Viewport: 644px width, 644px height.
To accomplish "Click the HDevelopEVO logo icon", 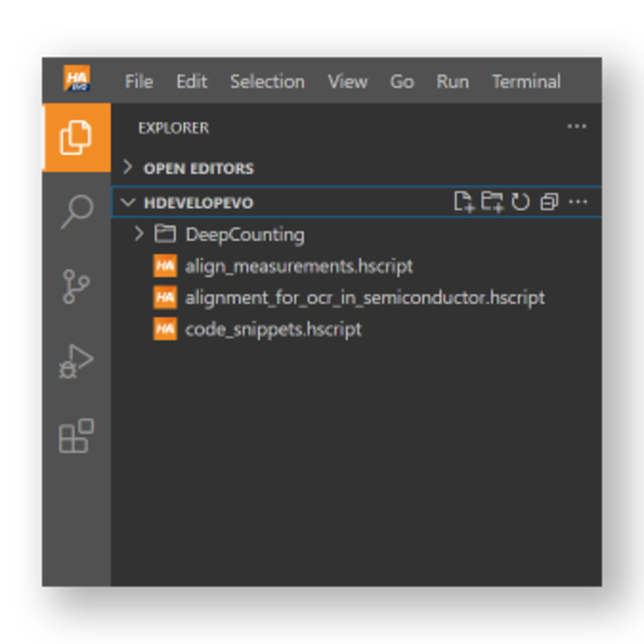I will [x=77, y=78].
